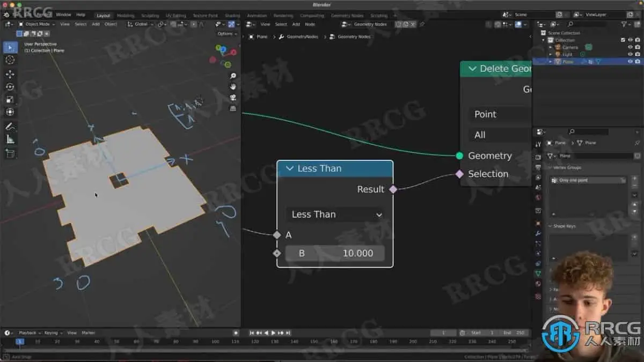Switch perspective/orthographic grid gizmo icon
This screenshot has width=644, height=362.
coord(233,108)
